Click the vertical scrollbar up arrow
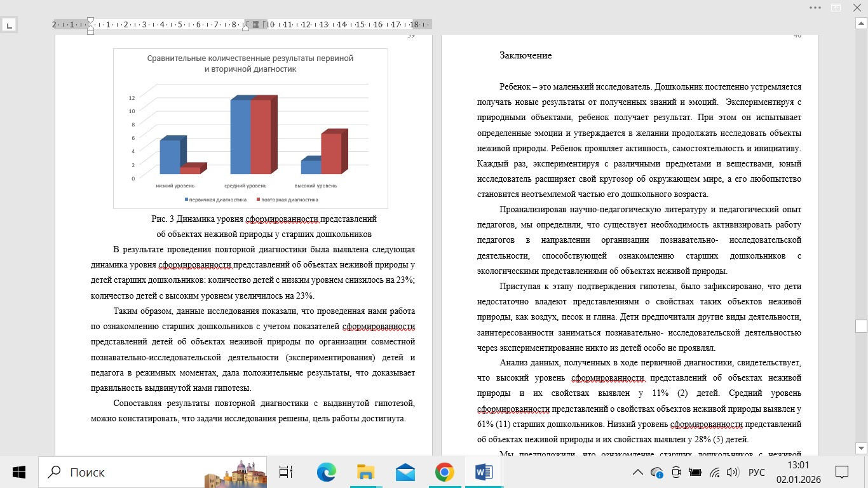 pos(861,23)
